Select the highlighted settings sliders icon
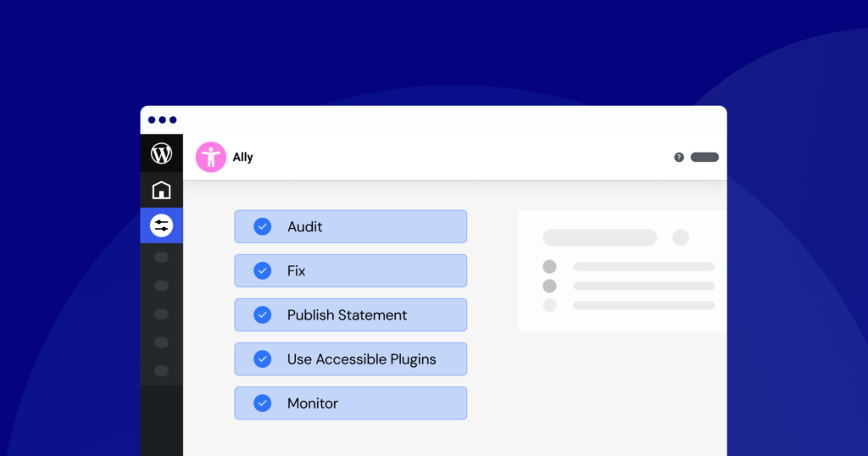Screen dimensions: 868x456 pos(161,225)
